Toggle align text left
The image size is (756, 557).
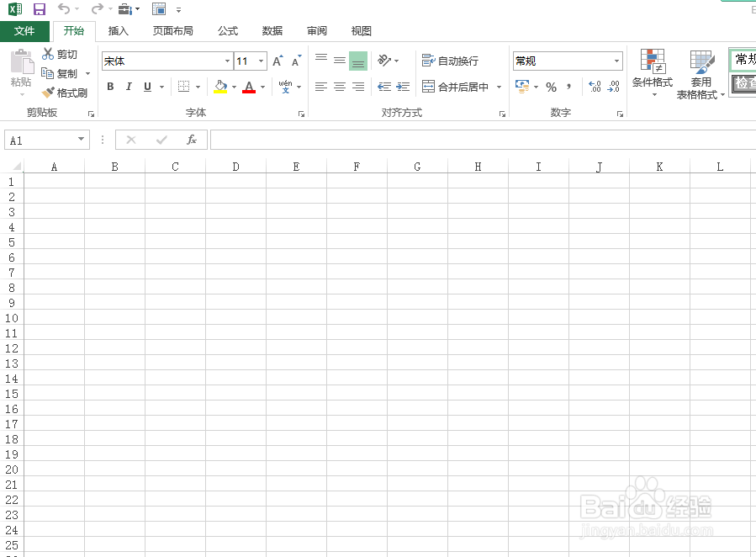click(x=321, y=87)
